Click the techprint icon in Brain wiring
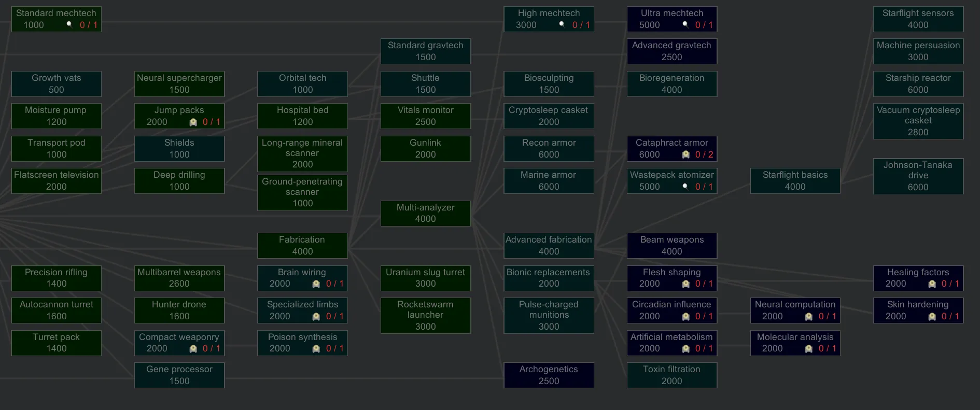The width and height of the screenshot is (980, 410). tap(316, 284)
